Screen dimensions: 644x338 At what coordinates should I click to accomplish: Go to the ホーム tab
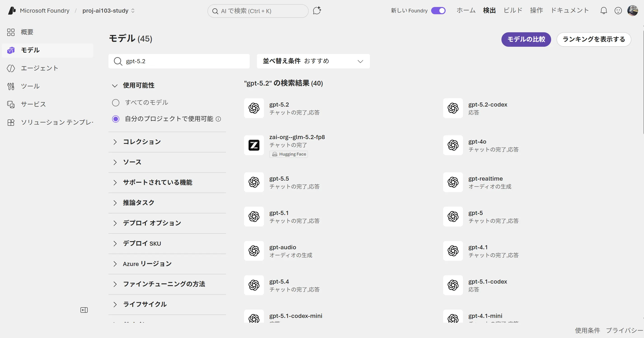point(466,10)
